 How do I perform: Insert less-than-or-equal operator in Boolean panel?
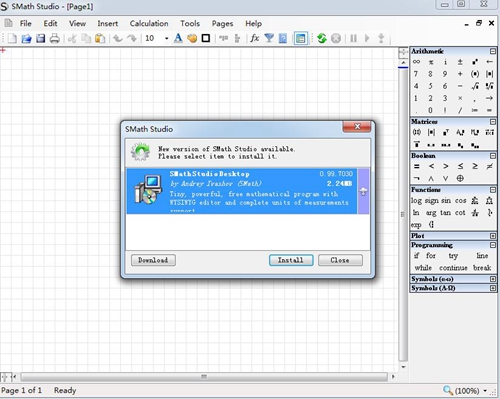(460, 166)
